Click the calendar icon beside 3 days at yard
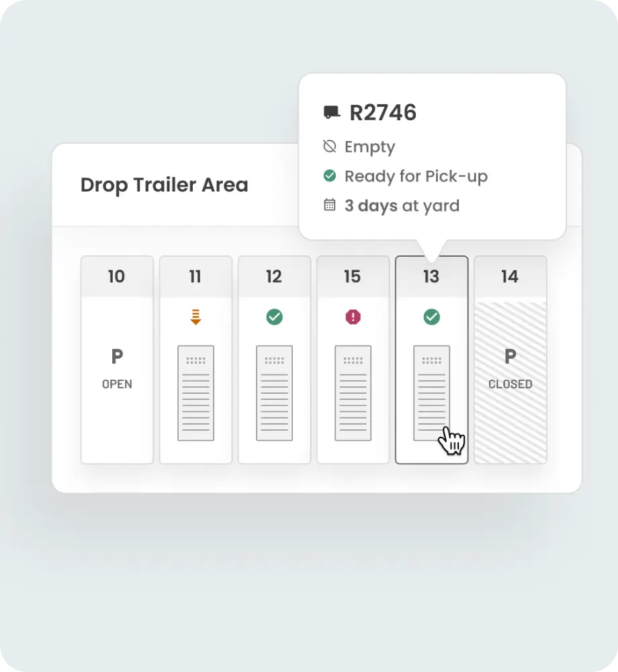 point(328,205)
